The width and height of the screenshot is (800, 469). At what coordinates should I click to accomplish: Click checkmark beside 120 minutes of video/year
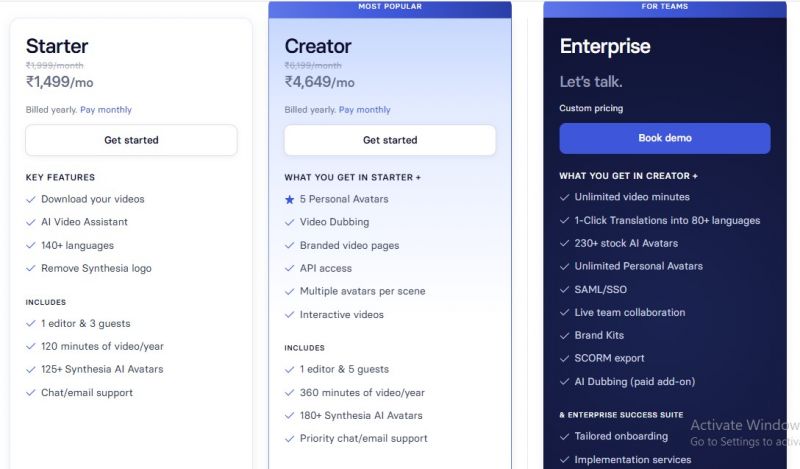(31, 347)
